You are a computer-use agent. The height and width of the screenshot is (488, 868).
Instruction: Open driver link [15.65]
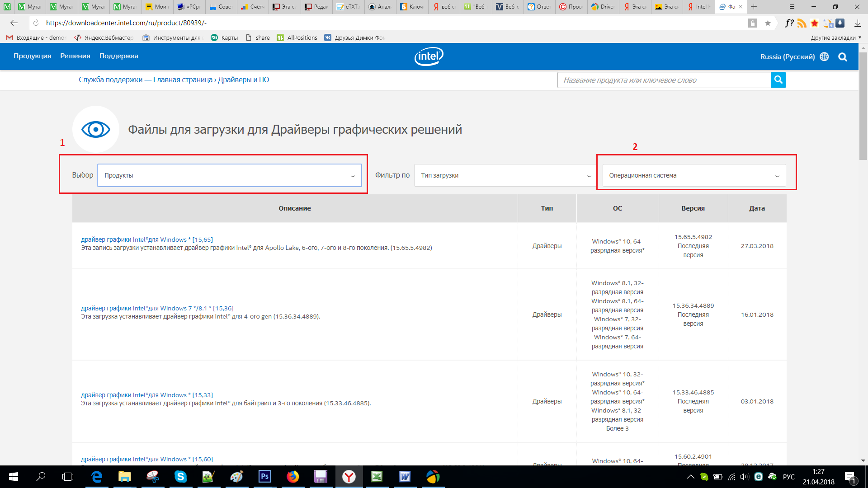tap(146, 239)
